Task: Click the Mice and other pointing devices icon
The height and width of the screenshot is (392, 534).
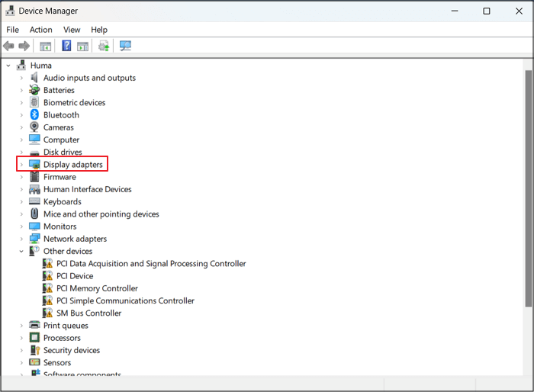Action: [x=34, y=214]
